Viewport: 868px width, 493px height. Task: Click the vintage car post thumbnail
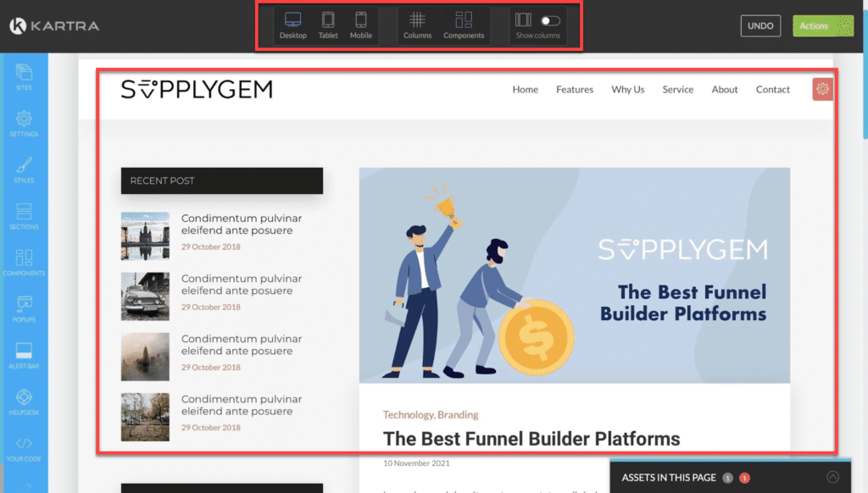coord(145,296)
